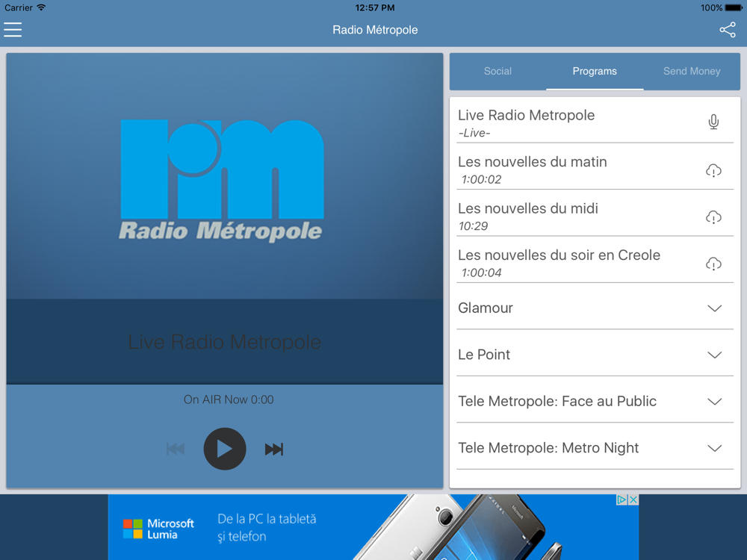This screenshot has width=747, height=560.
Task: Select Live Radio Metropole program title
Action: (527, 115)
